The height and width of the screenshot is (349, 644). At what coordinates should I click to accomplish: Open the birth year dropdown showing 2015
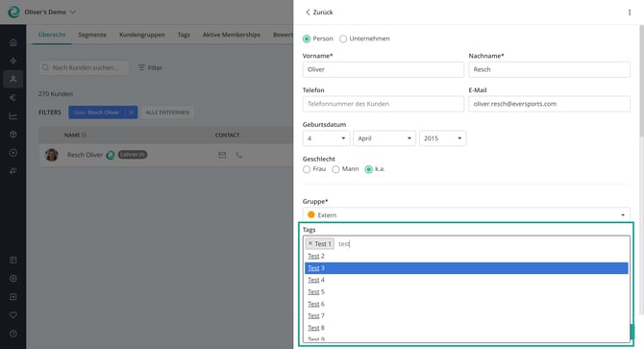(443, 138)
